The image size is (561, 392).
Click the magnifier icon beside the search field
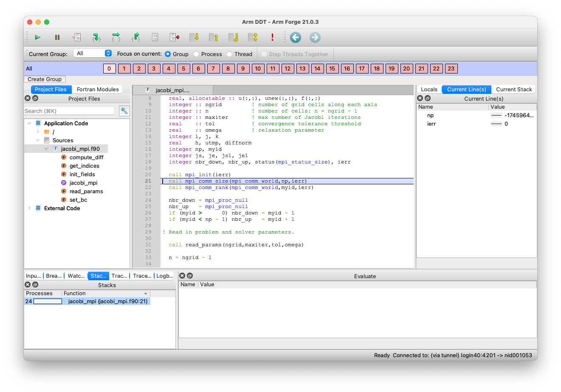tap(124, 111)
